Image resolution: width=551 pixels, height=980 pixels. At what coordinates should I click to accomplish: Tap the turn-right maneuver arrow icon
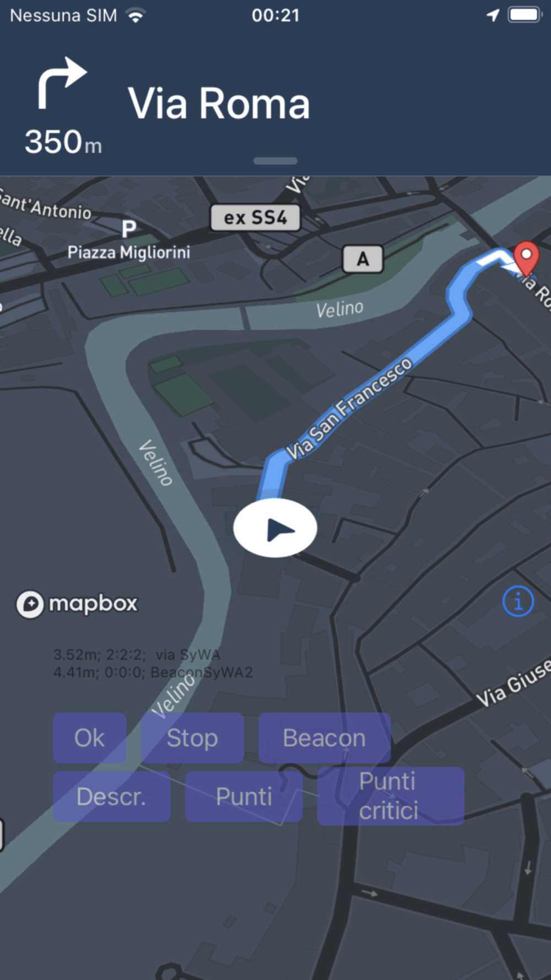point(62,83)
